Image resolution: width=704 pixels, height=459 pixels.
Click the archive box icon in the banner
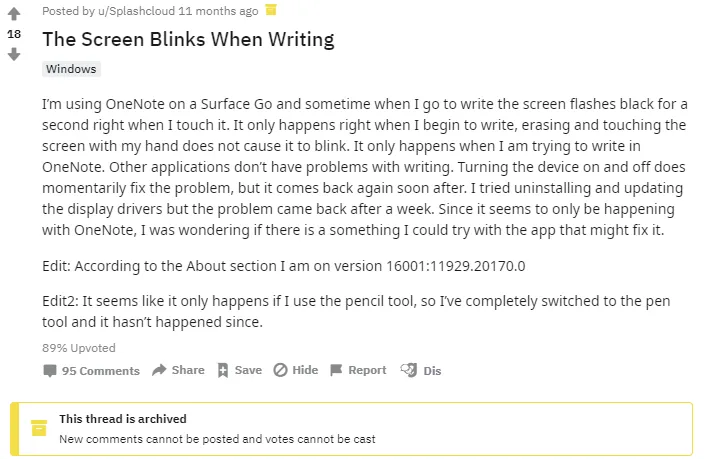39,428
